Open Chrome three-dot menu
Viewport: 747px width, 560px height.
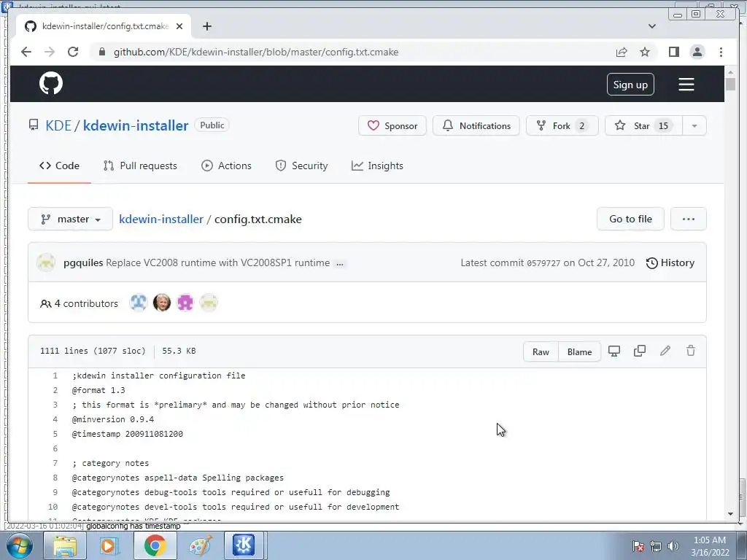[x=721, y=52]
